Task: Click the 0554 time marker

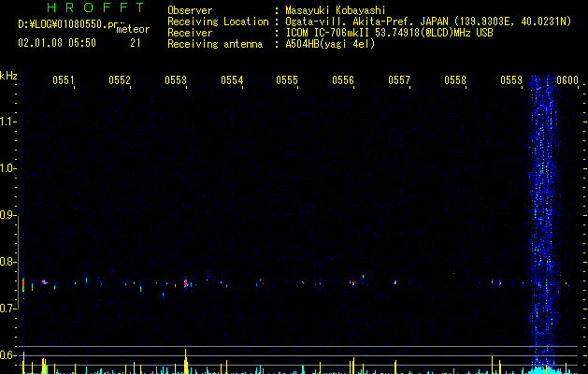Action: point(232,80)
